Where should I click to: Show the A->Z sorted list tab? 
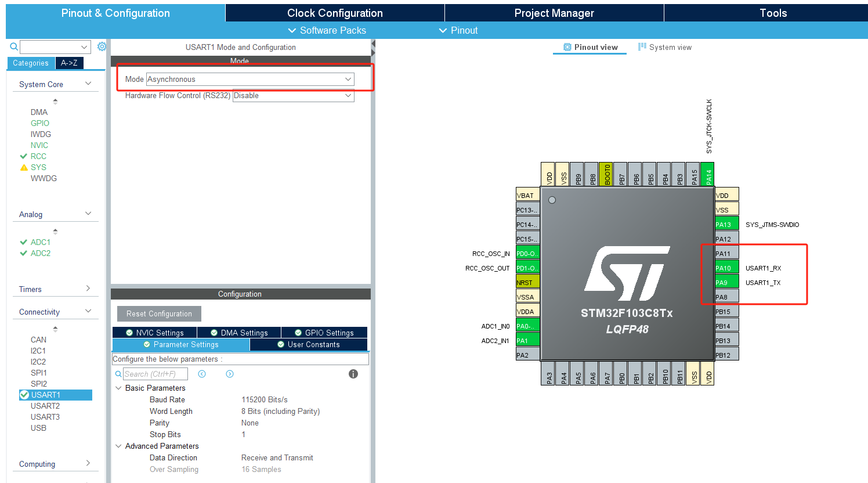(x=69, y=63)
